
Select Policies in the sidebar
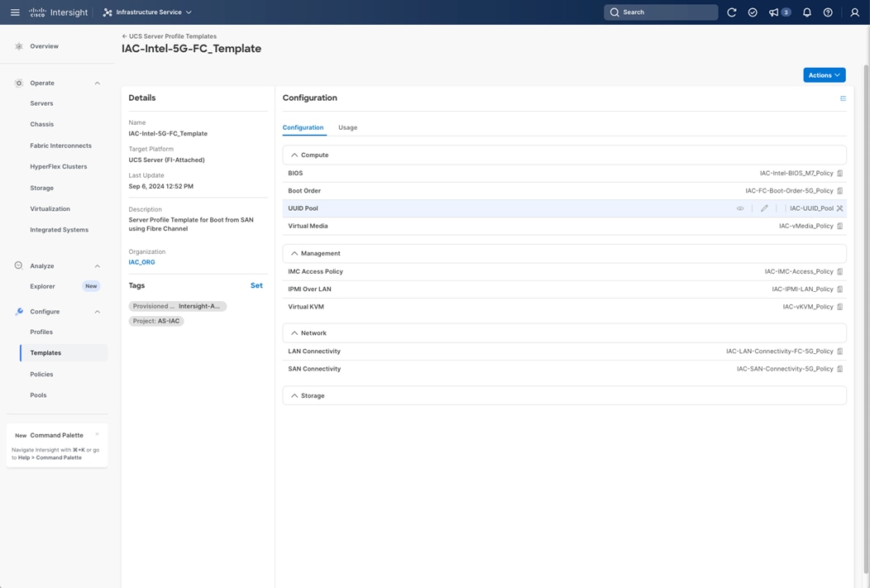(41, 374)
